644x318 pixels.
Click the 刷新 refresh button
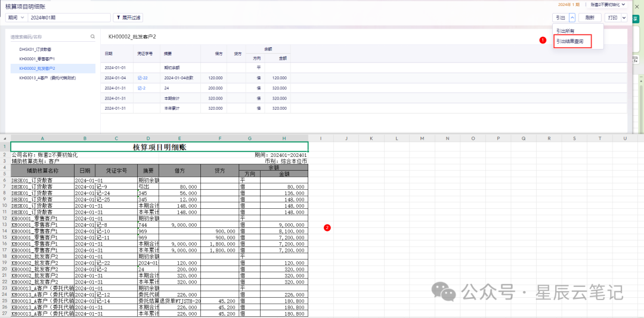[x=590, y=18]
